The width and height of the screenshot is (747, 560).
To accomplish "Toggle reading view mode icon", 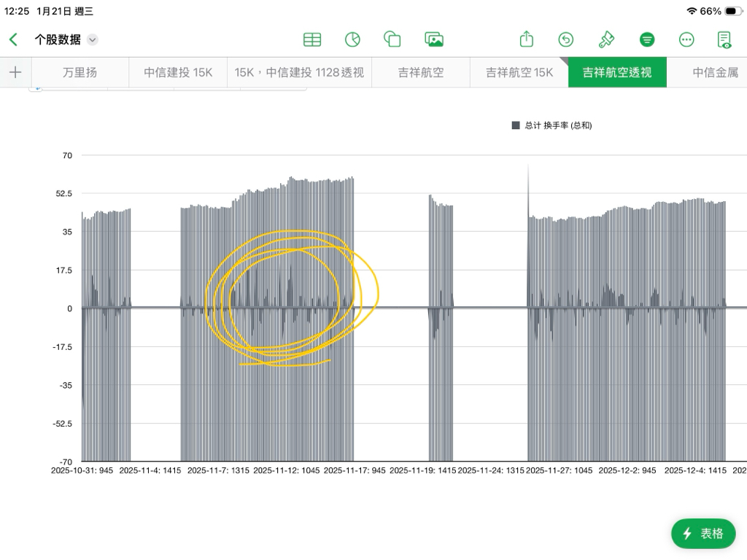I will (724, 39).
